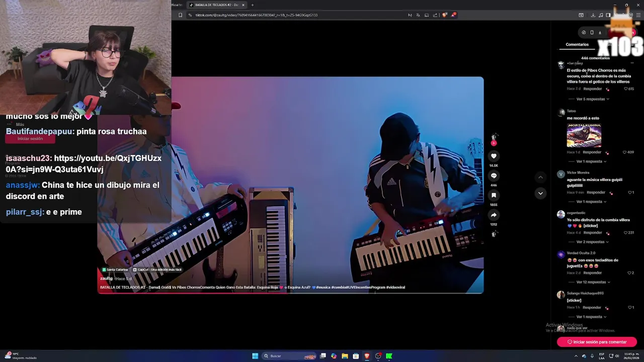Click the music note icon in browser toolbar

point(601,15)
